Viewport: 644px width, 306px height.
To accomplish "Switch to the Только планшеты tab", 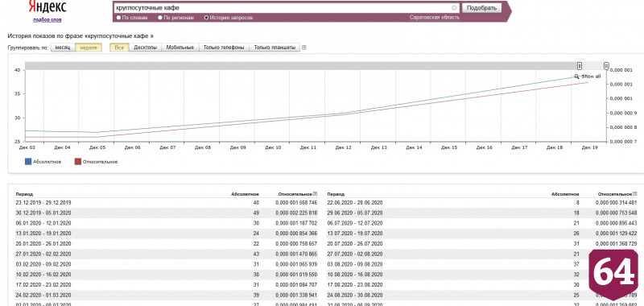I will point(275,48).
